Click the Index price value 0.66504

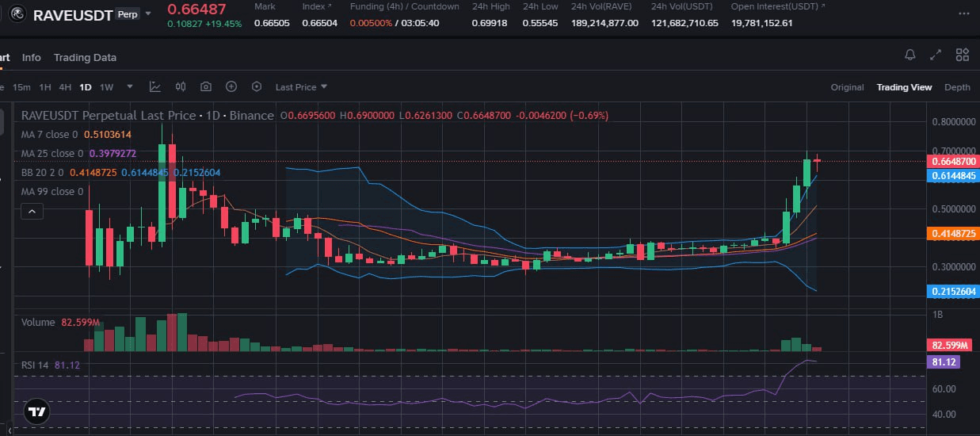[x=320, y=23]
